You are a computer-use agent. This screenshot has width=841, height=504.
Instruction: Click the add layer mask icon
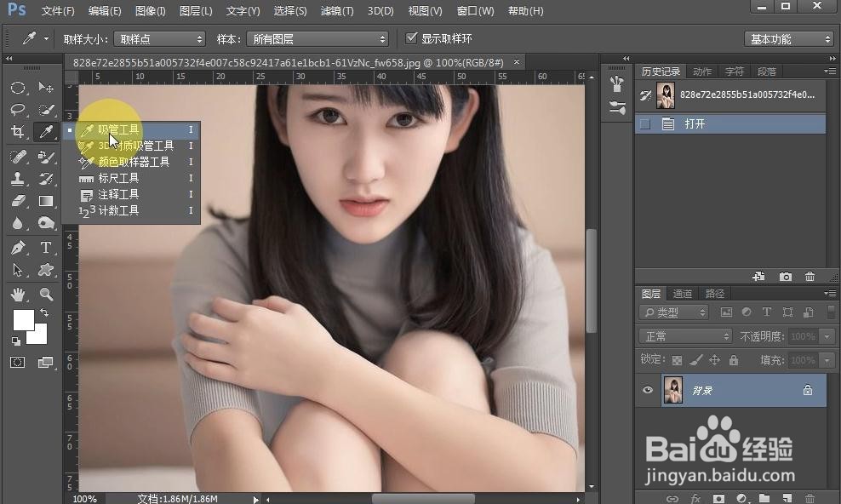tap(719, 499)
